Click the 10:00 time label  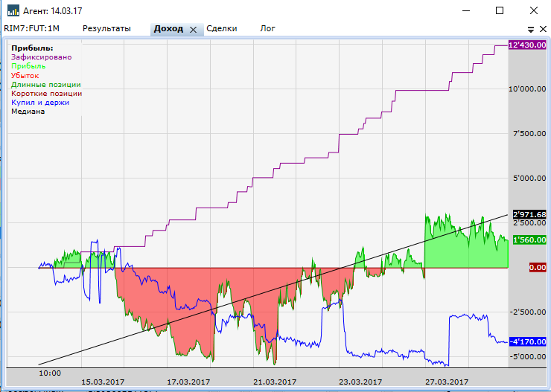(50, 373)
